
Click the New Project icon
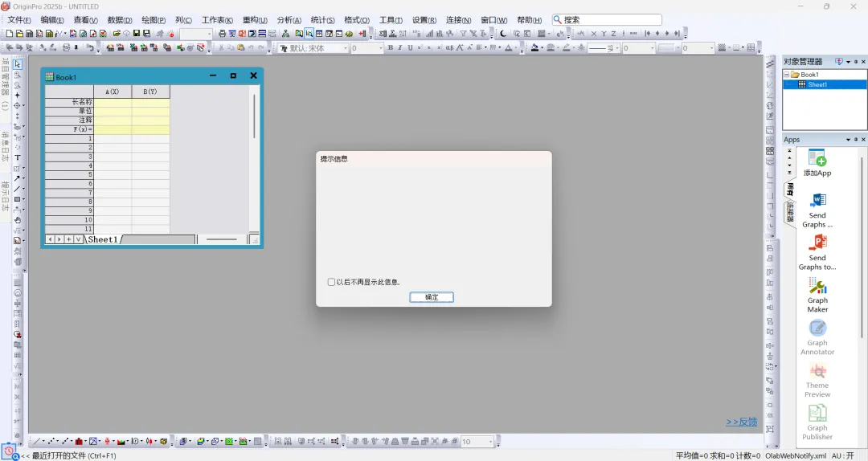(x=10, y=34)
